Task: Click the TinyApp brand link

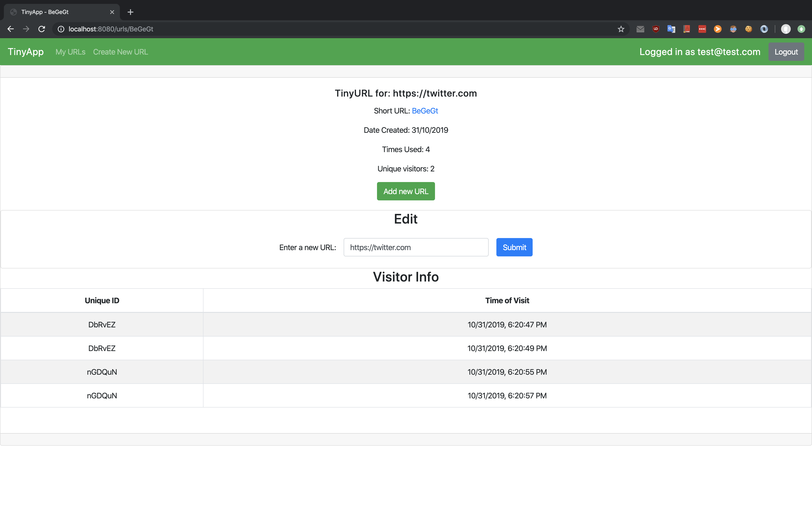Action: click(x=26, y=52)
